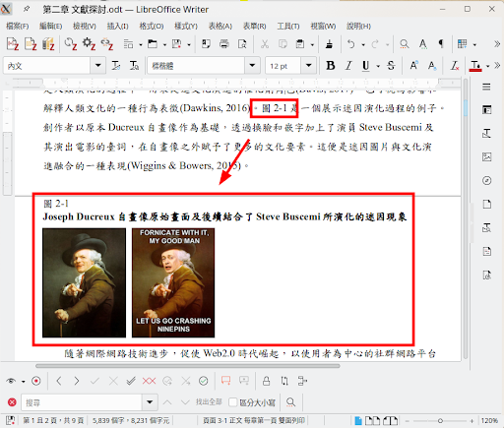Viewport: 504px width, 428px height.
Task: Click Clear Direct Formatting icon
Action: pos(455,66)
